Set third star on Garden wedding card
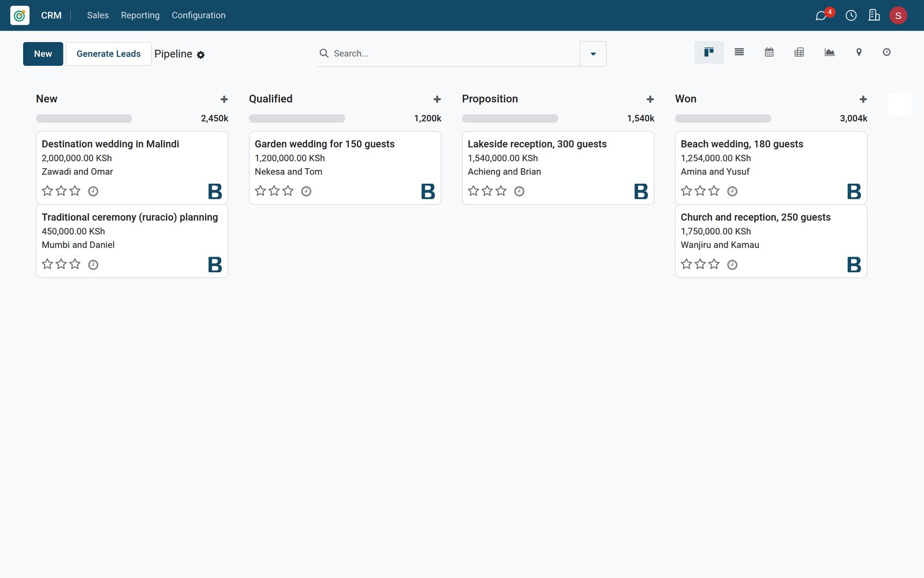This screenshot has height=578, width=924. coord(288,191)
